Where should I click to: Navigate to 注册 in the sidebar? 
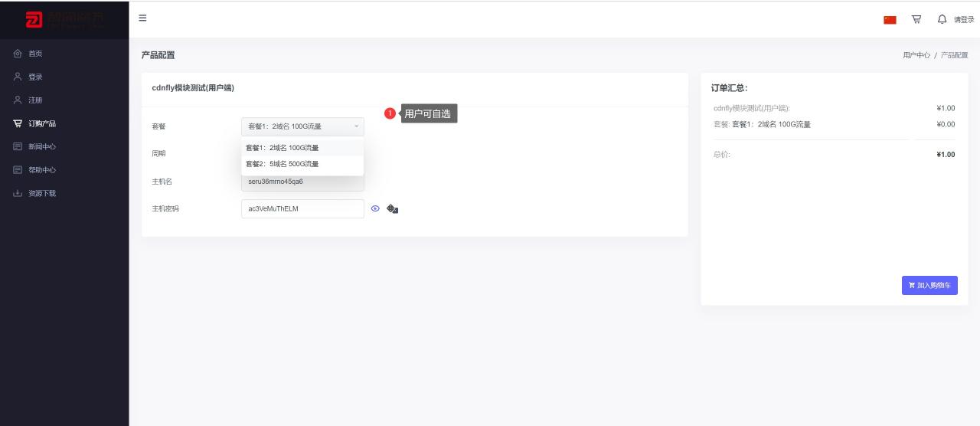pyautogui.click(x=35, y=100)
